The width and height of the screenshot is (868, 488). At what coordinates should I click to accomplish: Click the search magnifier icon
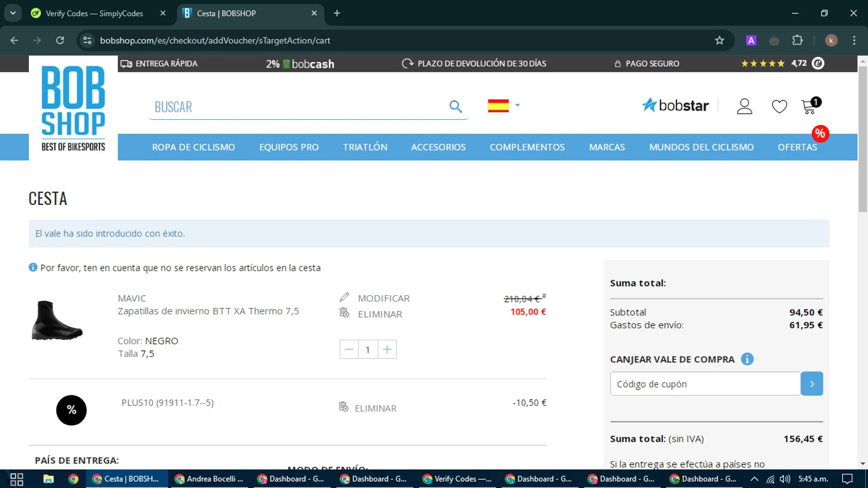tap(455, 107)
